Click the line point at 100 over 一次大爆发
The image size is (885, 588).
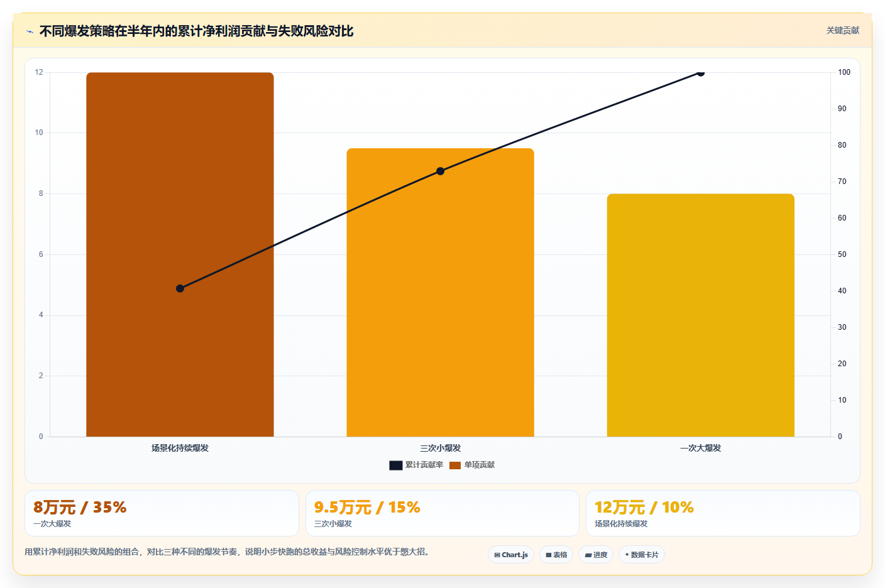click(700, 73)
